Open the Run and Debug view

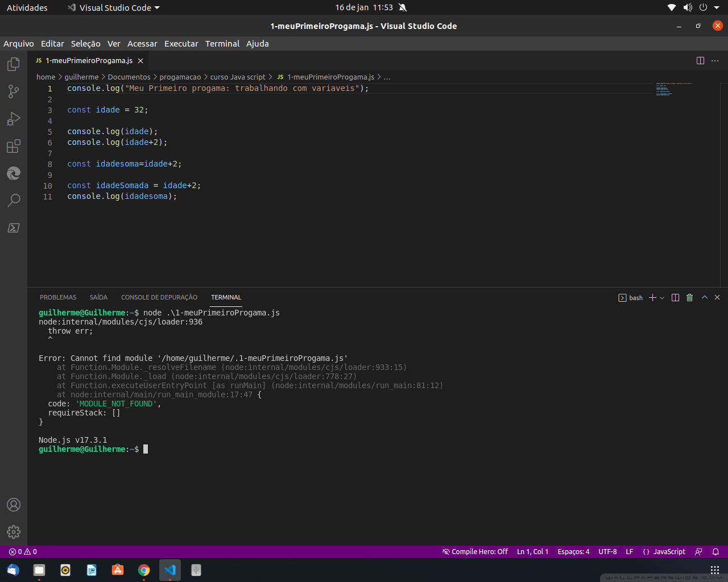coord(14,119)
